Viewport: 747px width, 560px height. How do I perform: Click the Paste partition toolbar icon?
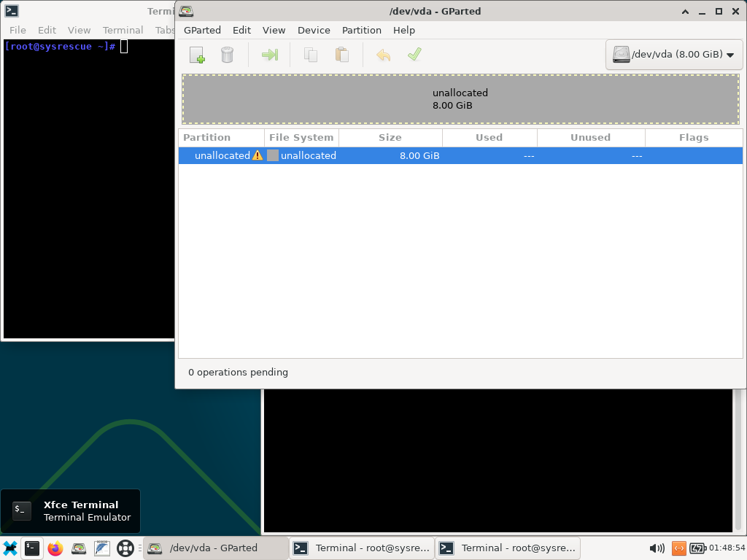tap(342, 55)
